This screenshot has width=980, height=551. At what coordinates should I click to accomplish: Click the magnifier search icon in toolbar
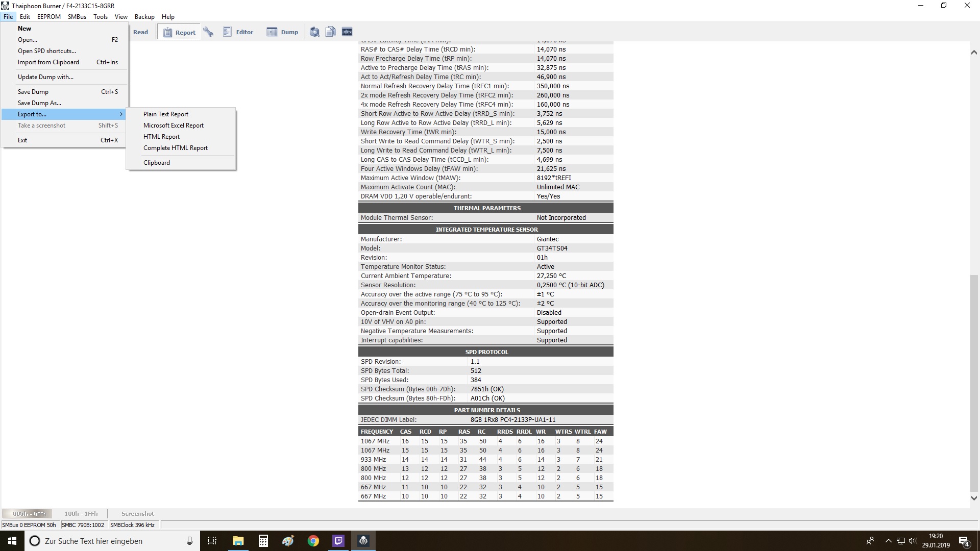coord(314,32)
